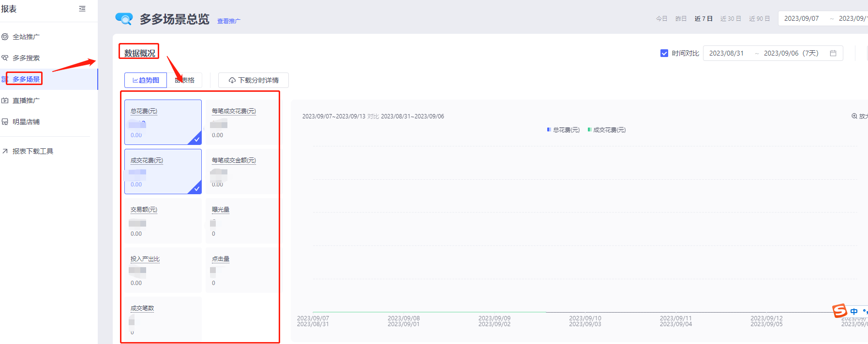Image resolution: width=868 pixels, height=344 pixels.
Task: Select the 点击量 metric card
Action: pyautogui.click(x=242, y=270)
